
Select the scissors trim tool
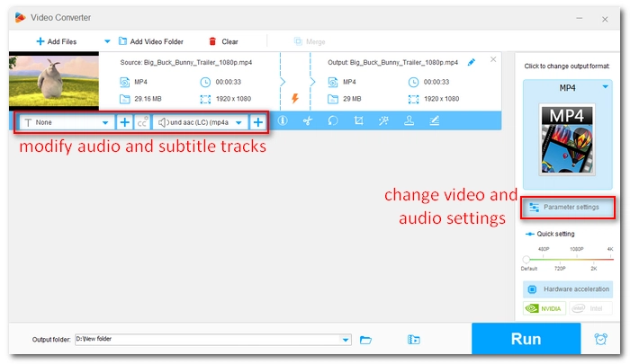coord(308,121)
